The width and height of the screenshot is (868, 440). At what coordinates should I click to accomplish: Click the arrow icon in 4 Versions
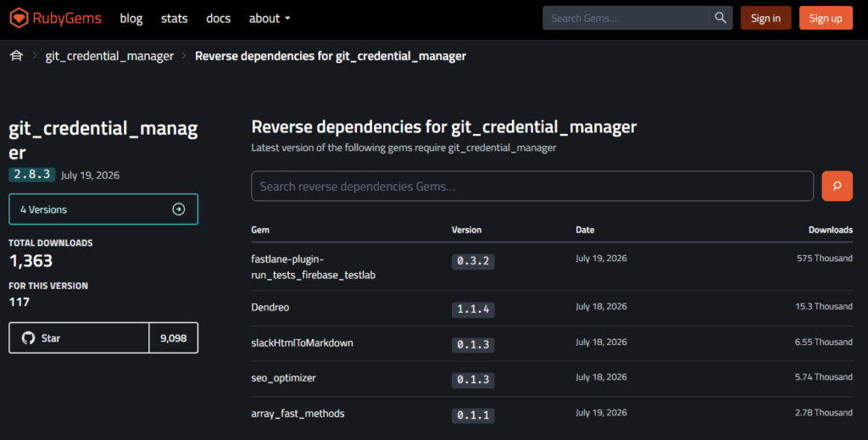coord(178,209)
